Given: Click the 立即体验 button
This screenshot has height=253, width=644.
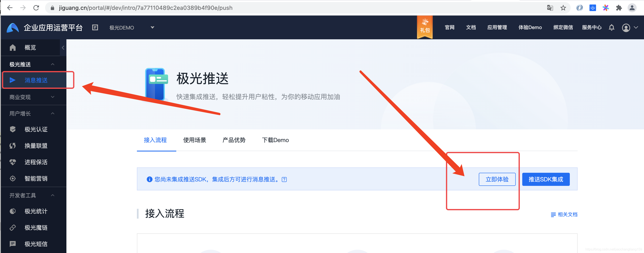Looking at the screenshot, I should pyautogui.click(x=497, y=179).
